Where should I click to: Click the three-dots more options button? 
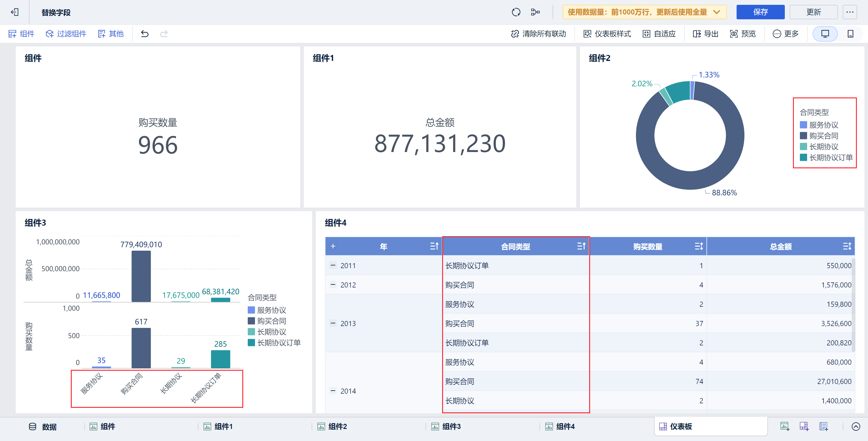[x=850, y=12]
